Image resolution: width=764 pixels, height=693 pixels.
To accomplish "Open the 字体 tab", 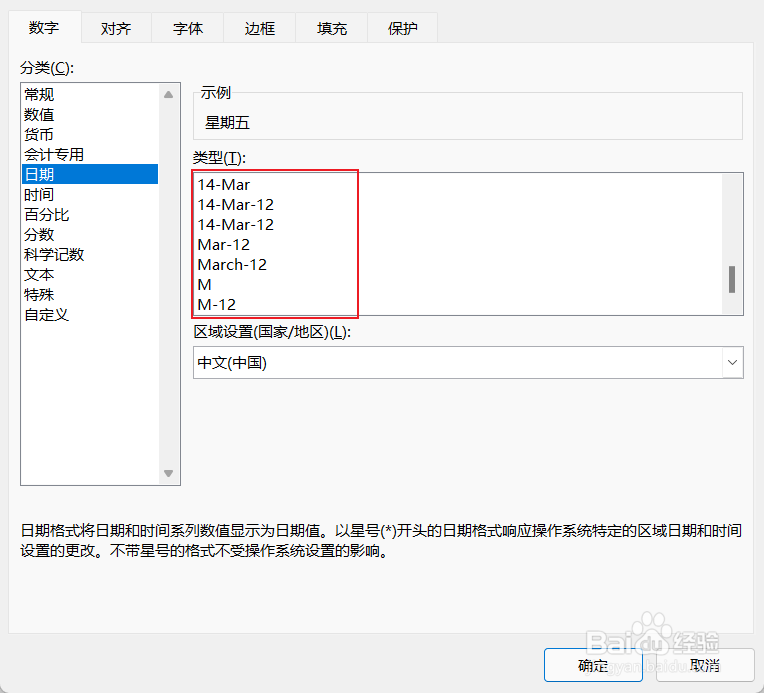I will coord(188,28).
